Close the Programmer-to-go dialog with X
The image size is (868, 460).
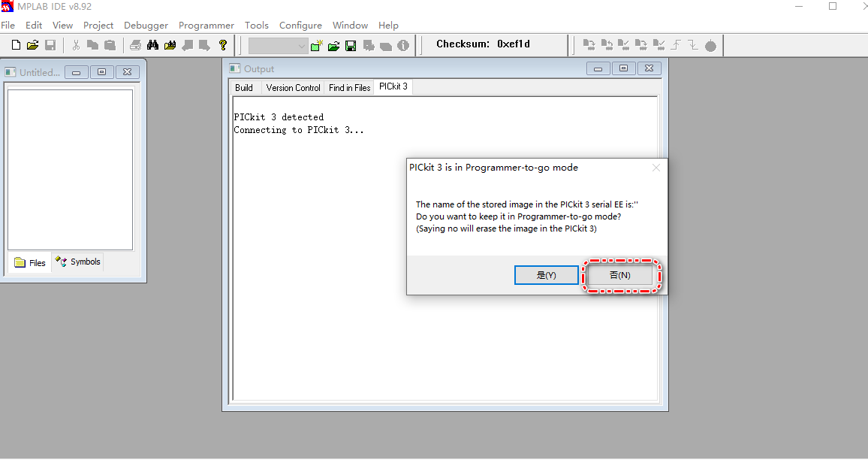656,168
